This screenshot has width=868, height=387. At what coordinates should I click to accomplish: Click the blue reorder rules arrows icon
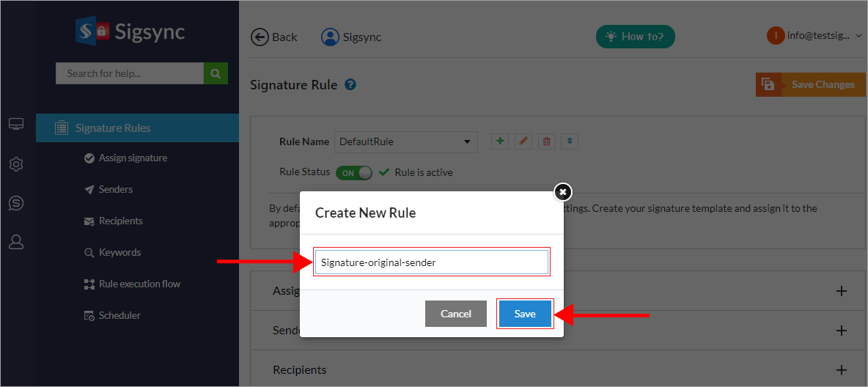[x=570, y=141]
